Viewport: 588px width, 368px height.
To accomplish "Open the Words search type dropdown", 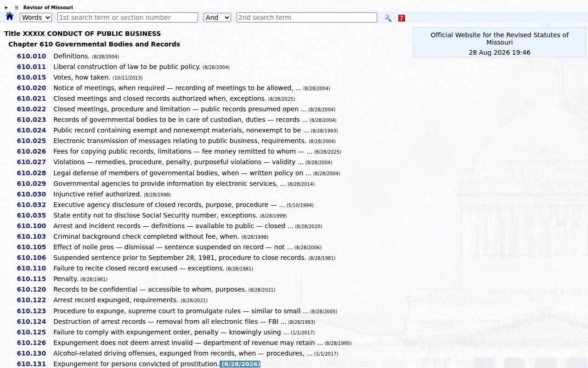I will click(x=36, y=17).
